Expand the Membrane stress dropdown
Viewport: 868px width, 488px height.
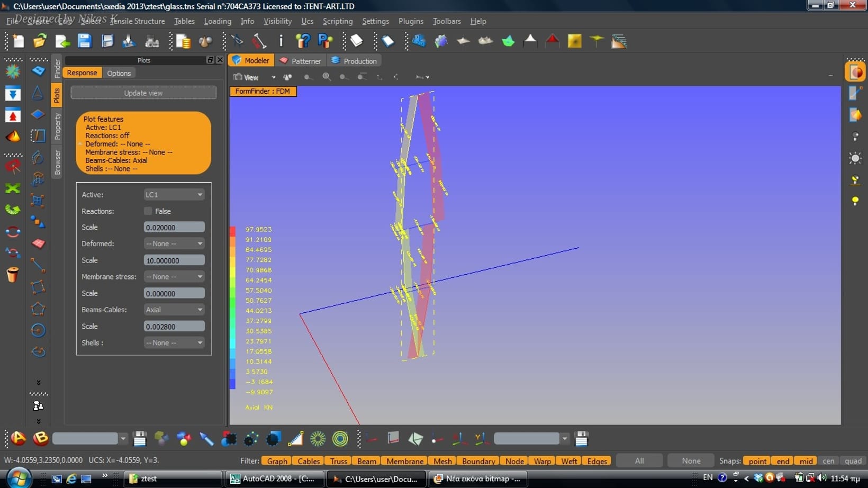coord(174,277)
